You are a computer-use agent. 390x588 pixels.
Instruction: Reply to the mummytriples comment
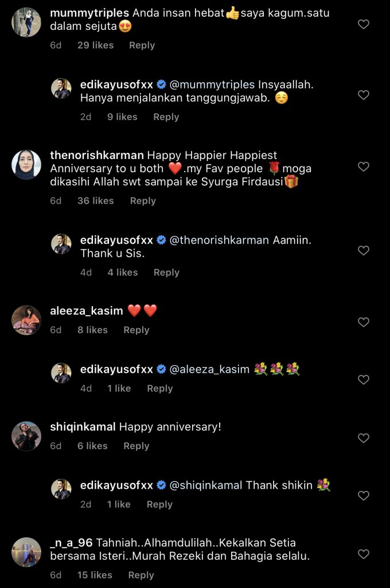pos(142,45)
